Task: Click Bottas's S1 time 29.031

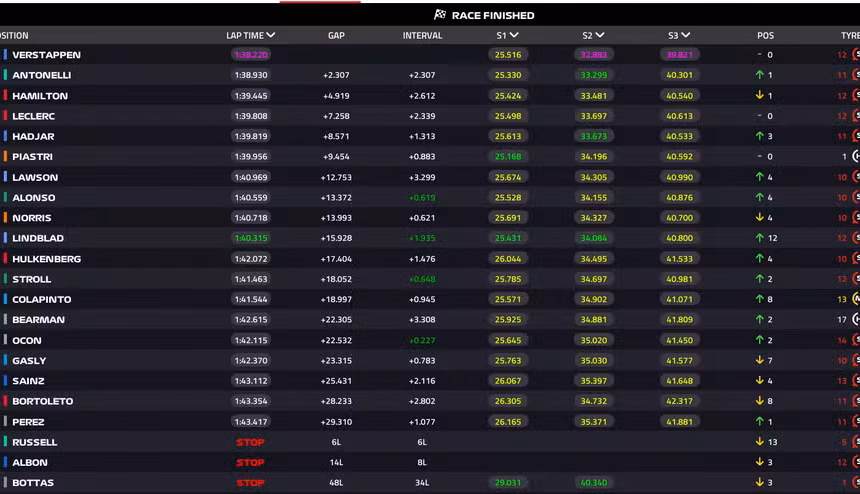Action: click(508, 482)
